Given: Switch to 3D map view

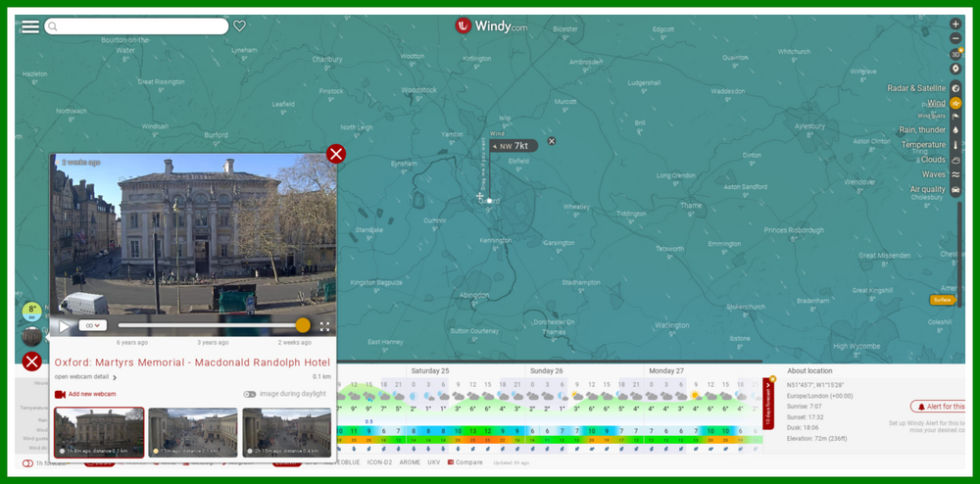Looking at the screenshot, I should pyautogui.click(x=955, y=54).
